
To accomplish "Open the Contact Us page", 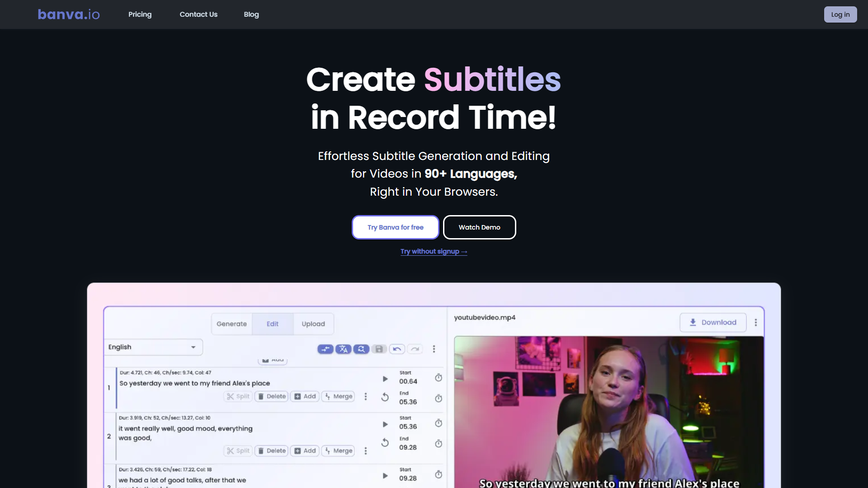I will [198, 14].
